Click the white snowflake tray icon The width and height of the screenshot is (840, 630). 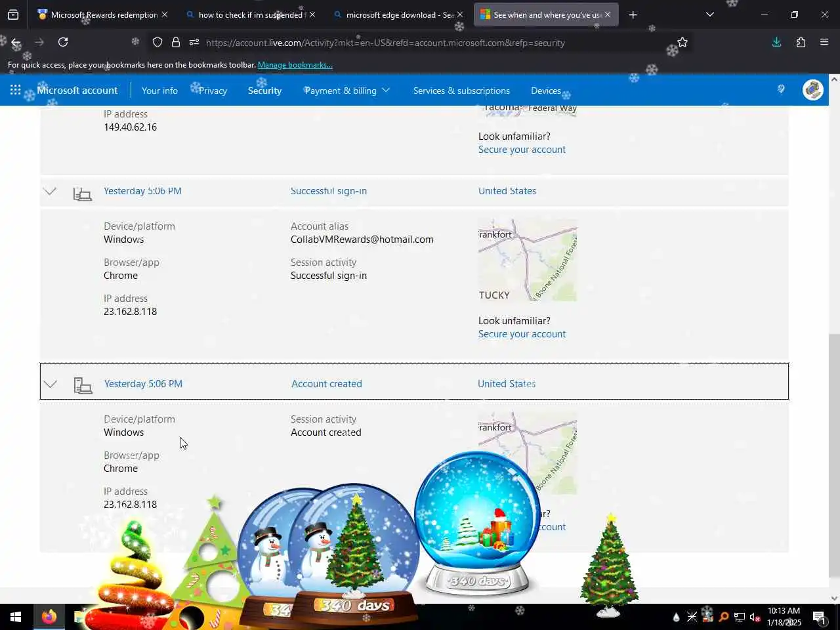click(x=692, y=617)
